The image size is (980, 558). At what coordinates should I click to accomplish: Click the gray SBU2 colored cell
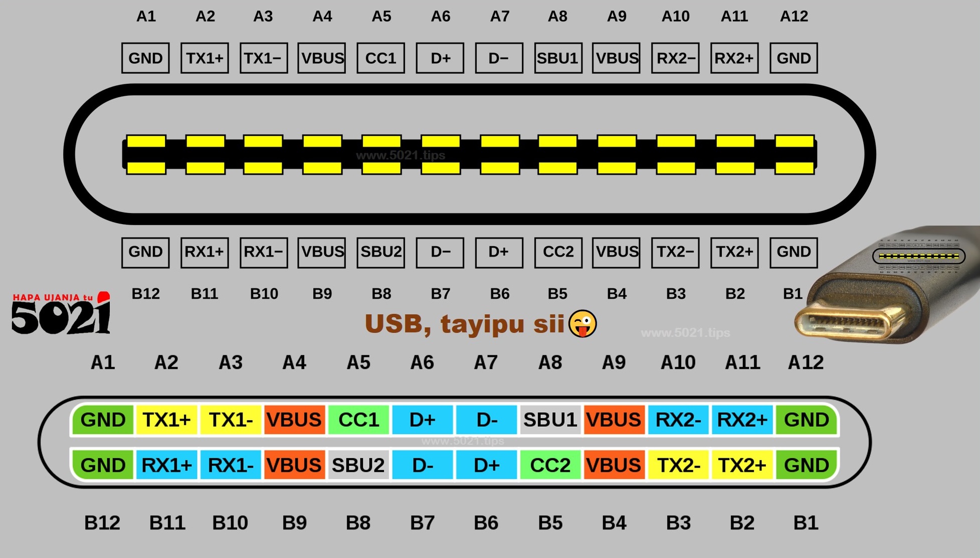point(358,465)
